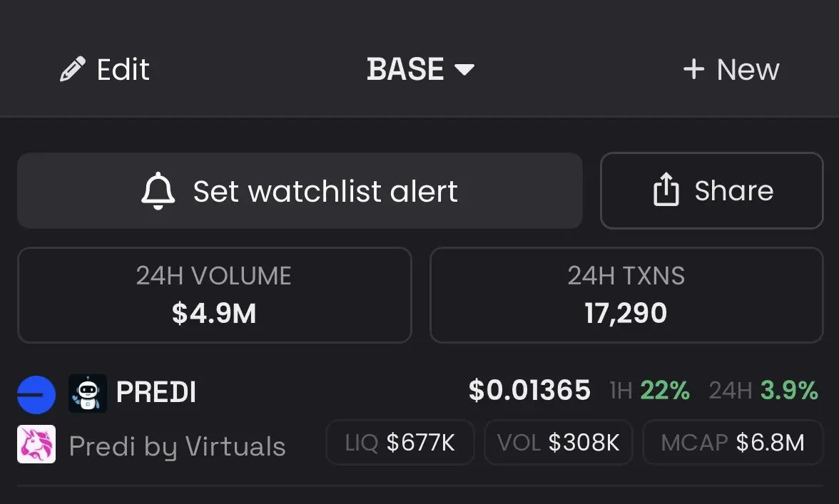Click the MCAP $6.8M badge
The width and height of the screenshot is (839, 504).
[x=733, y=443]
